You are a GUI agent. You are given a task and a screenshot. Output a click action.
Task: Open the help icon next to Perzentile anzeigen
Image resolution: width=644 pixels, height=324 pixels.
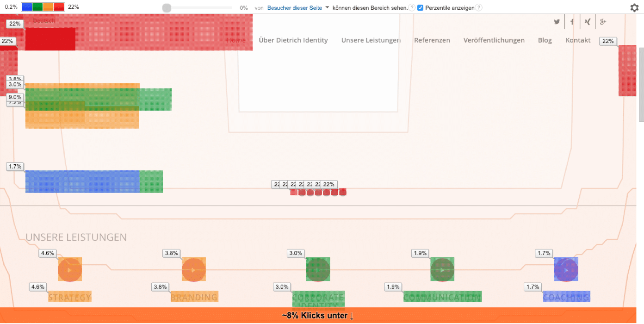[479, 8]
